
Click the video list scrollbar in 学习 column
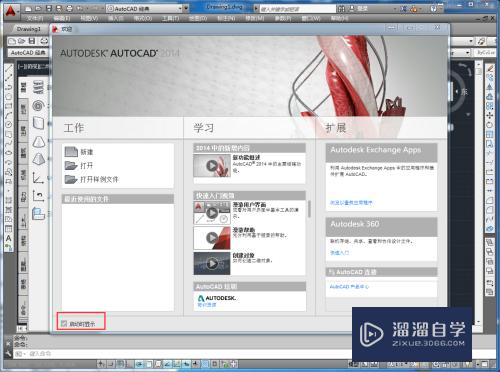[309, 209]
